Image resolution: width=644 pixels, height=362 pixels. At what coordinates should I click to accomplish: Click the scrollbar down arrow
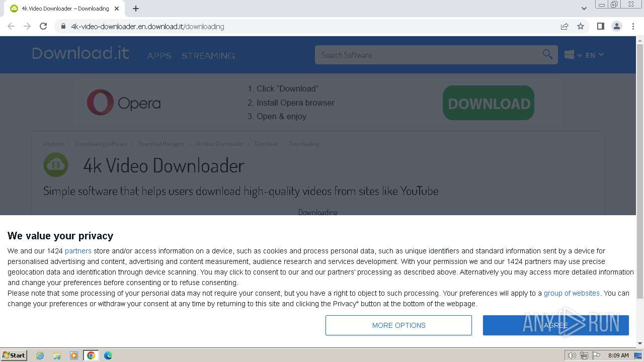click(640, 343)
